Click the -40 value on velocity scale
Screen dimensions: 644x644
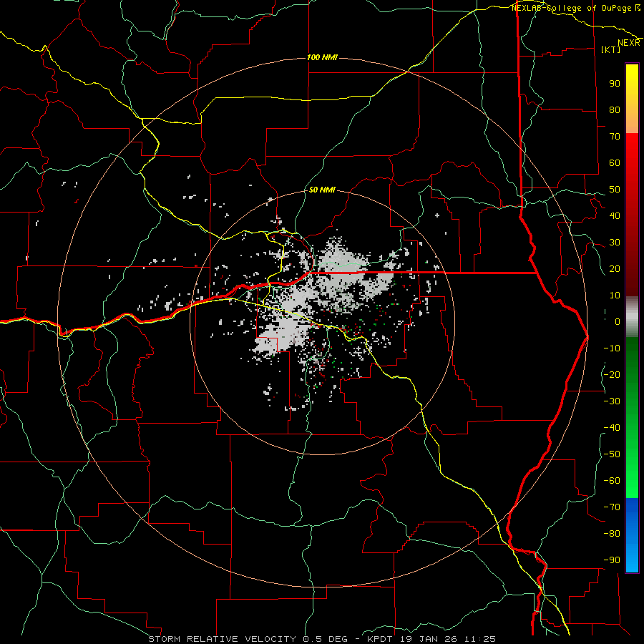(612, 428)
